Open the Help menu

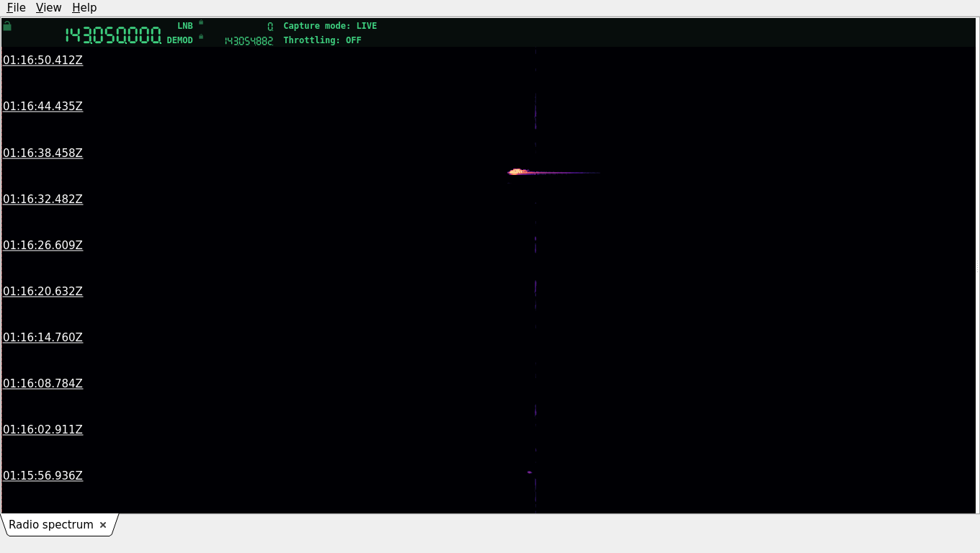[84, 7]
